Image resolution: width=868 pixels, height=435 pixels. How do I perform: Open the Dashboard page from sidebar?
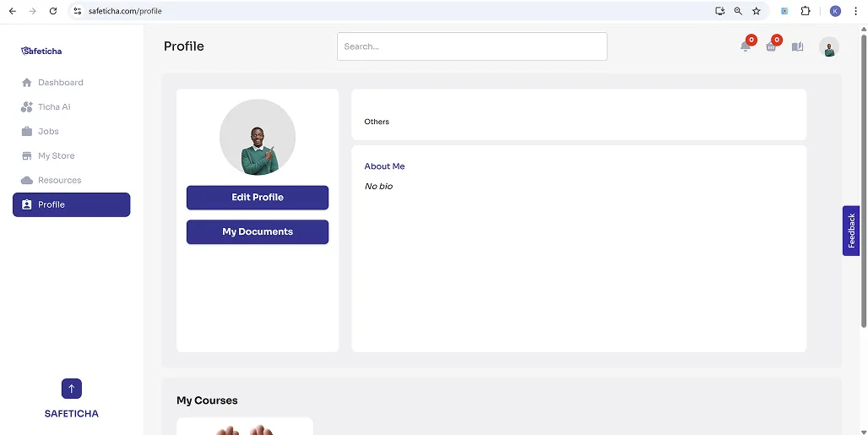pos(72,83)
